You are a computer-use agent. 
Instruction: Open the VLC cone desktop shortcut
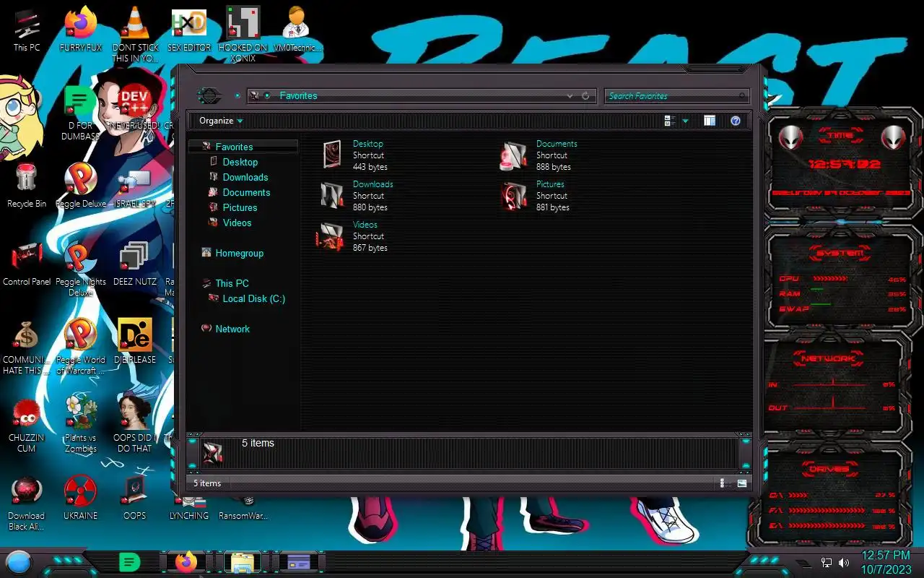(135, 34)
